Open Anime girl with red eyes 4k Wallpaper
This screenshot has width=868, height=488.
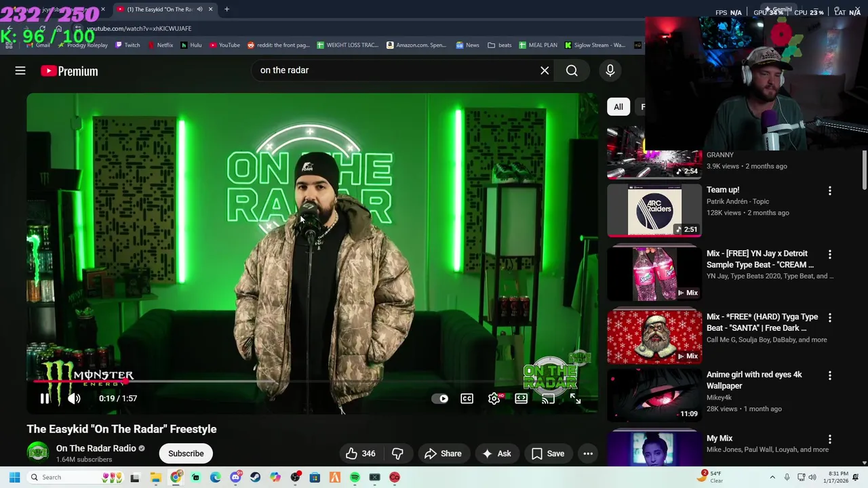click(754, 380)
